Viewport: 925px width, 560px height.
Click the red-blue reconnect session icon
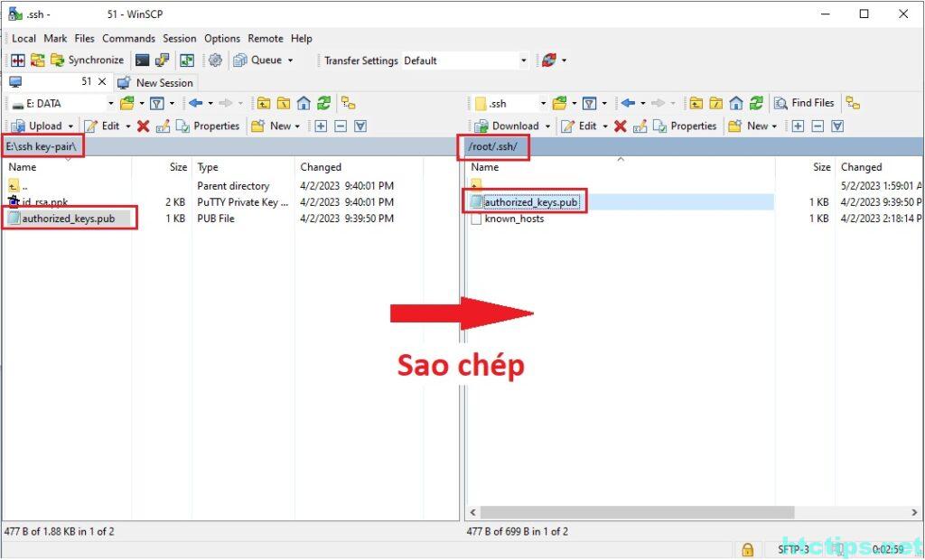[549, 61]
